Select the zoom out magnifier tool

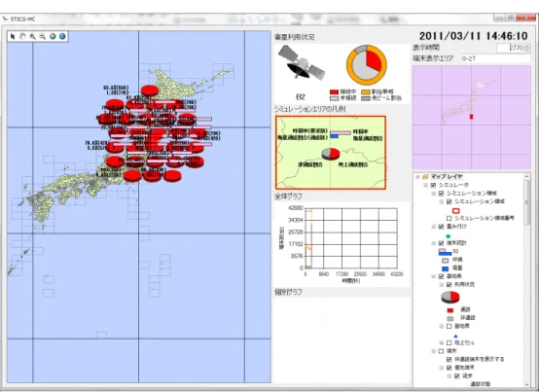click(x=42, y=36)
